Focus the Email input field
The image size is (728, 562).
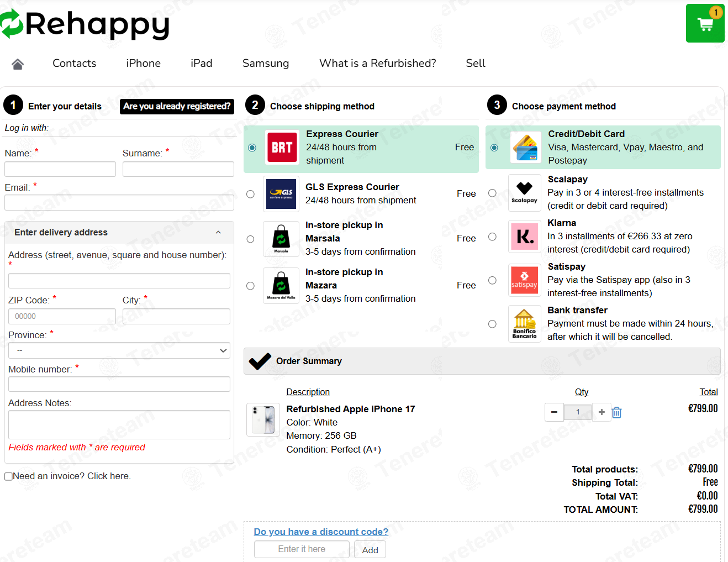pos(119,203)
